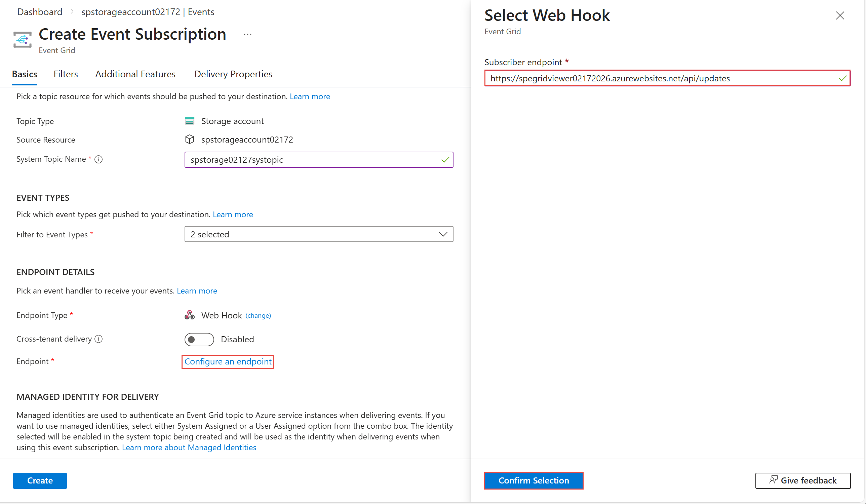Open the Delivery Properties tab

[x=233, y=74]
